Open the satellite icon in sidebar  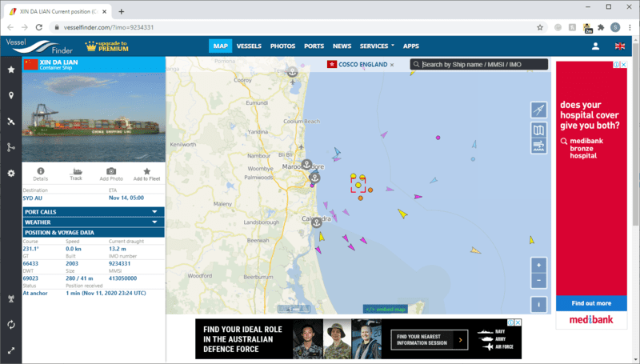click(x=11, y=122)
